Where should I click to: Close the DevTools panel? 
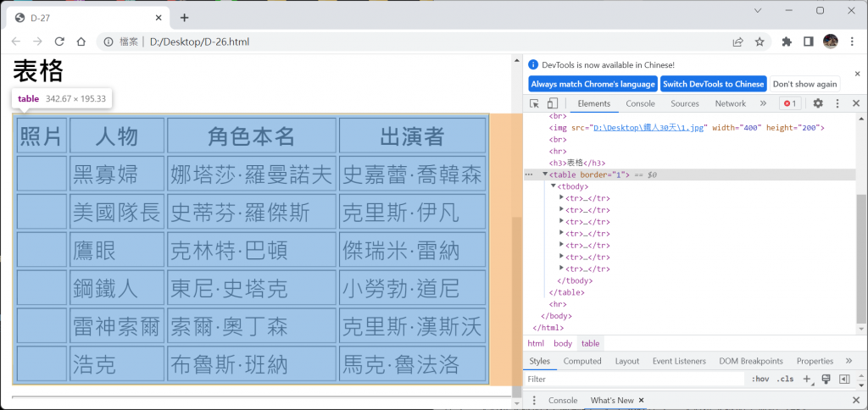(856, 103)
